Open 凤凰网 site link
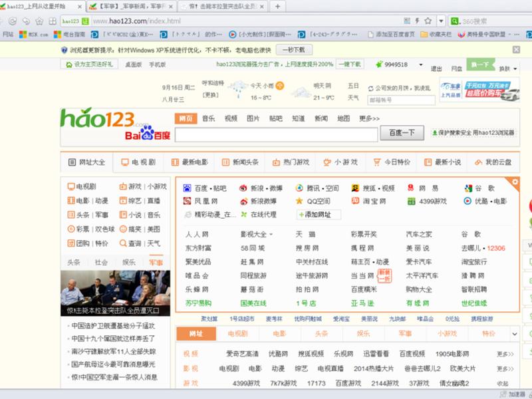Image resolution: width=532 pixels, height=399 pixels. point(200,201)
